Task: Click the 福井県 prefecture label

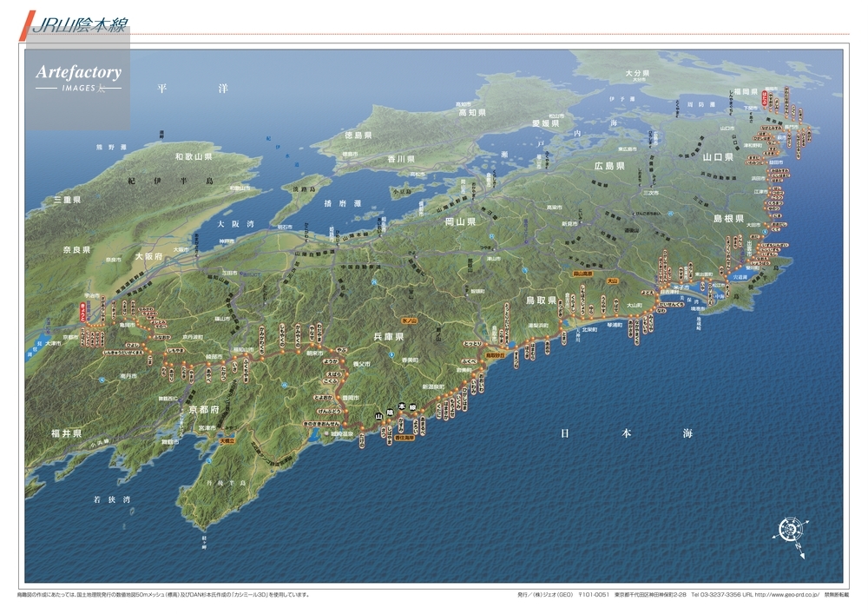Action: pos(65,432)
